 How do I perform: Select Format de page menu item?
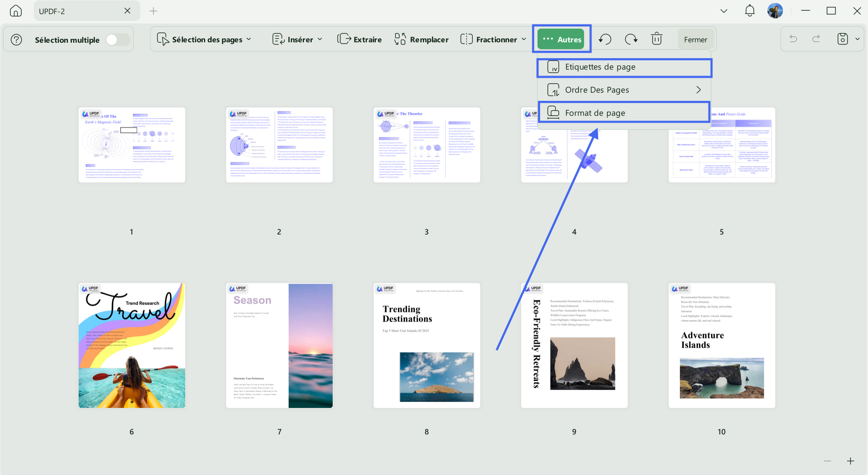[x=624, y=113]
